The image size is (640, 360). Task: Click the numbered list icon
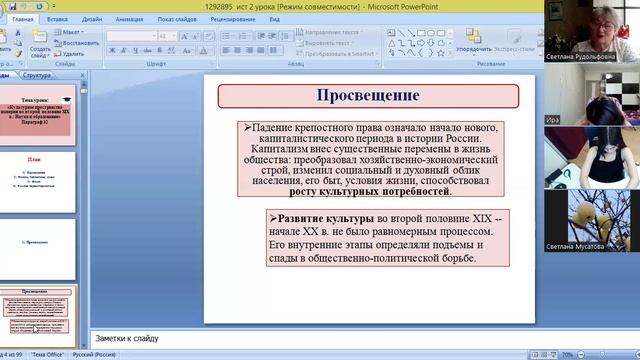pos(243,36)
